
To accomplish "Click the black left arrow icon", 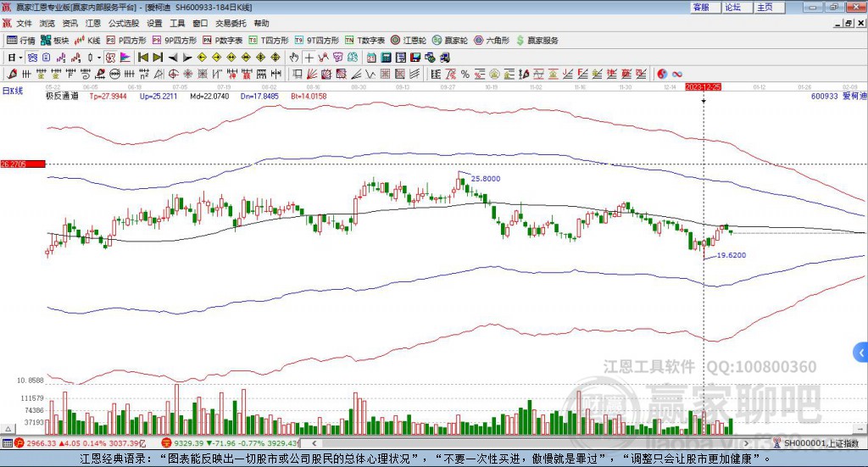I will coord(173,58).
